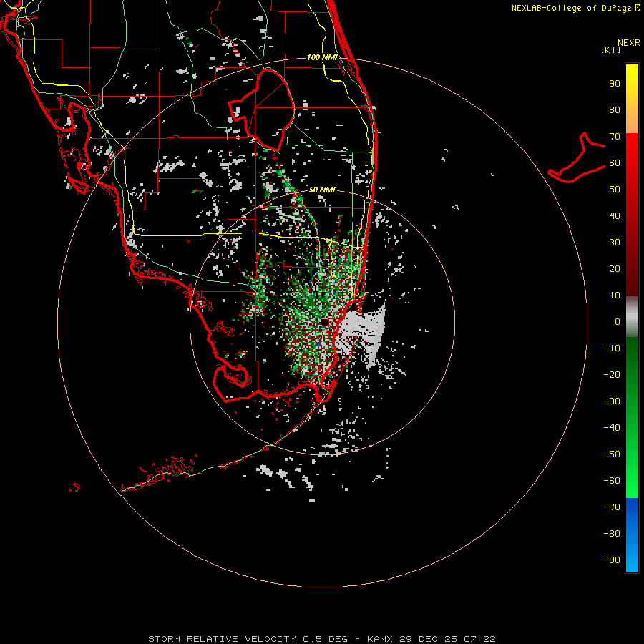Click the 0 value on the scale
Image resolution: width=644 pixels, height=644 pixels.
(618, 321)
